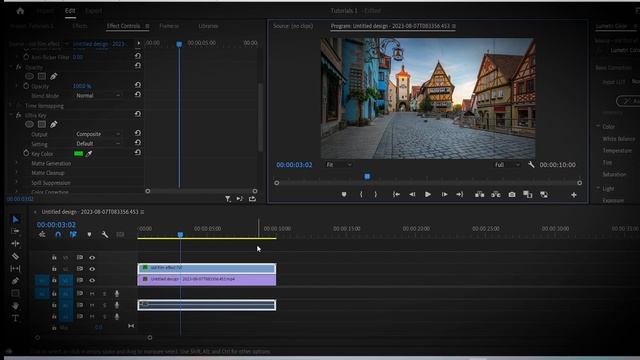Use free draw bezier pen under Ultra Key
640x360 pixels.
tap(53, 124)
